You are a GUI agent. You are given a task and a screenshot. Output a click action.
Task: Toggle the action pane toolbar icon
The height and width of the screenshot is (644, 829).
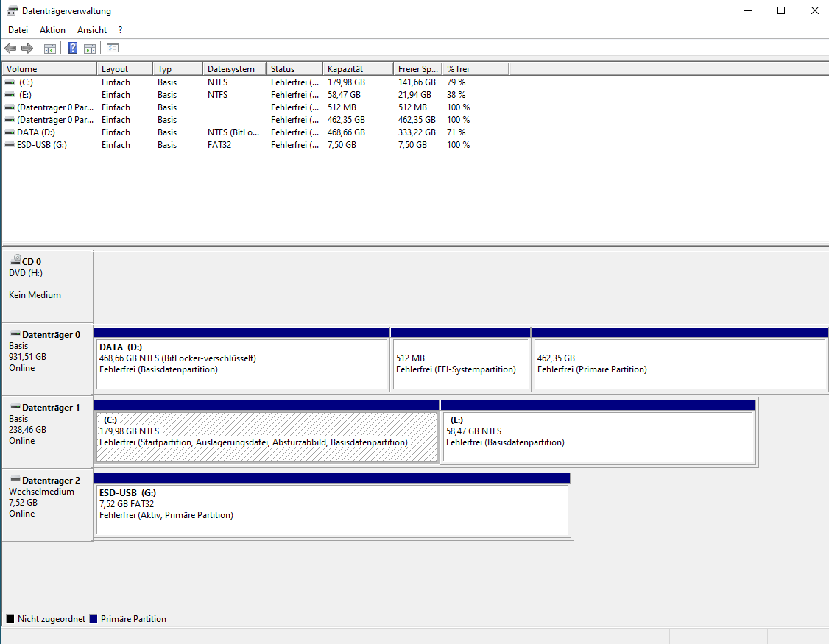point(90,48)
